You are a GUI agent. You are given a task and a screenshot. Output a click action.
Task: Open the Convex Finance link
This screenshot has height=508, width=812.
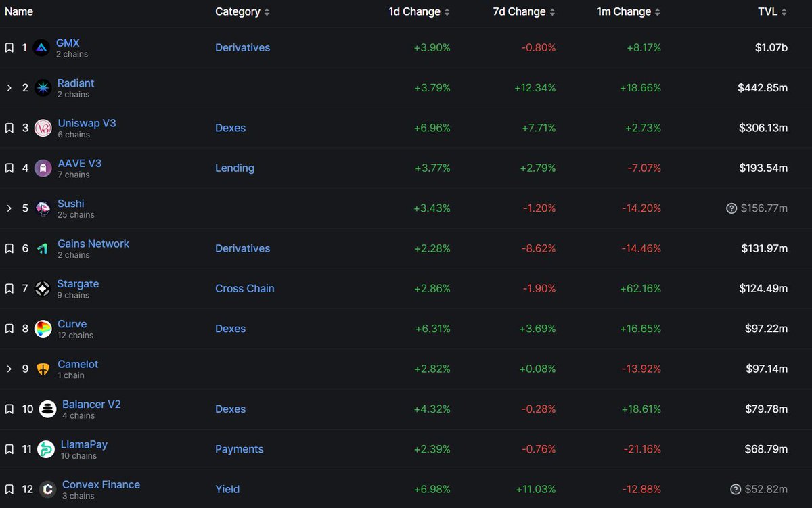coord(101,484)
